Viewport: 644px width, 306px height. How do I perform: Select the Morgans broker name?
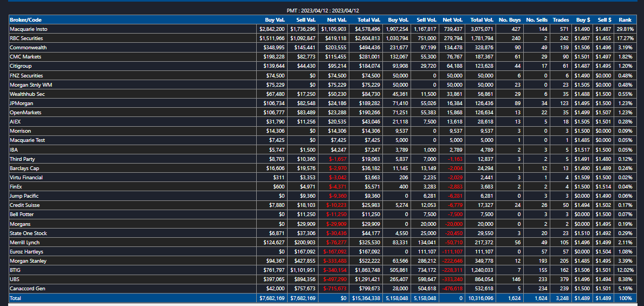pos(20,224)
